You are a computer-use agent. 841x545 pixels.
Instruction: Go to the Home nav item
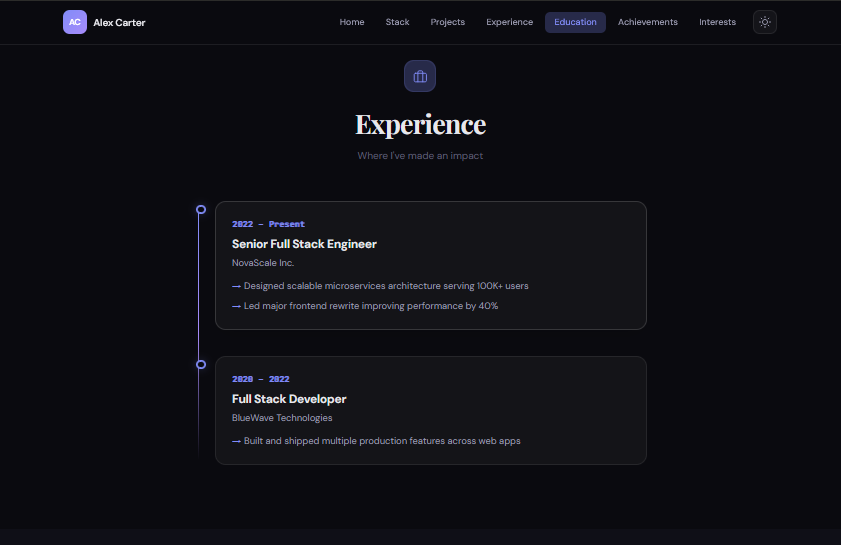point(352,22)
